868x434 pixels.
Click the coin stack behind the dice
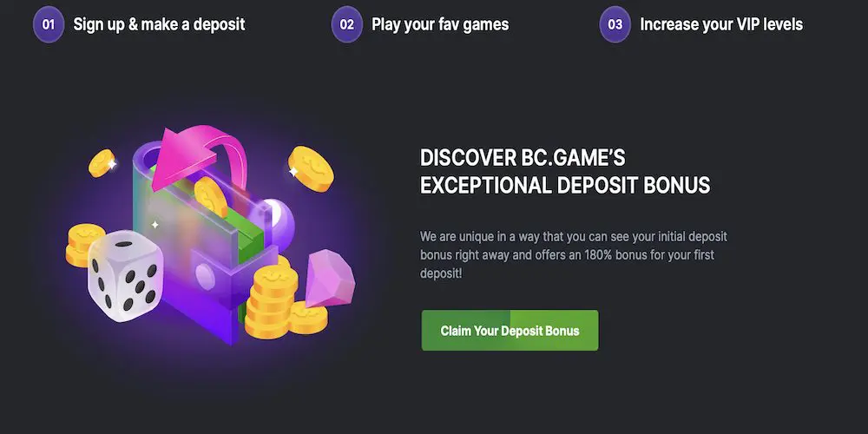click(x=83, y=243)
